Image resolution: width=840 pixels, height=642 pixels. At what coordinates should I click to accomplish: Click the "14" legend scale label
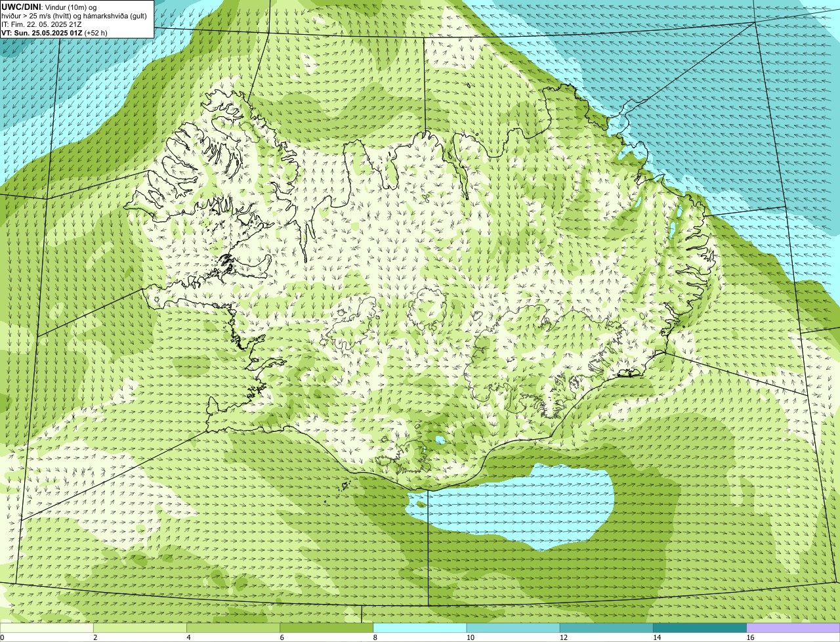click(657, 637)
